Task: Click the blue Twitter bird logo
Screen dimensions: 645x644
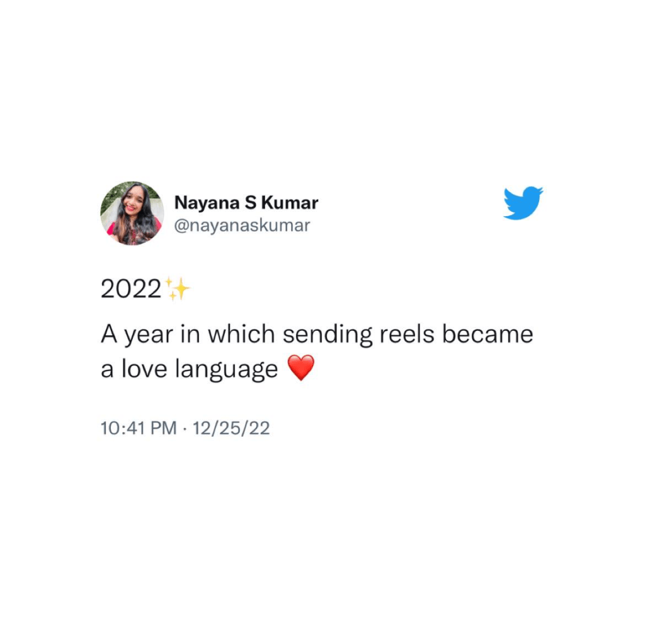Action: pyautogui.click(x=523, y=203)
